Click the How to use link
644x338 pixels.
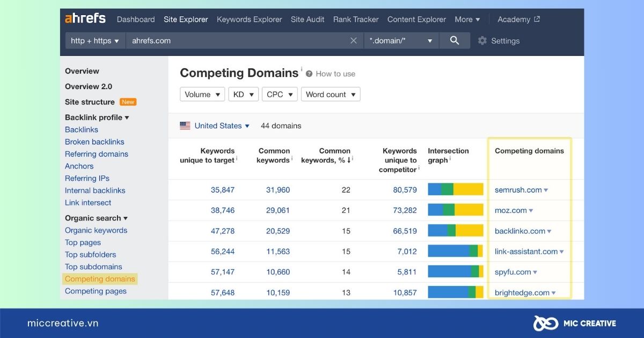pyautogui.click(x=335, y=74)
